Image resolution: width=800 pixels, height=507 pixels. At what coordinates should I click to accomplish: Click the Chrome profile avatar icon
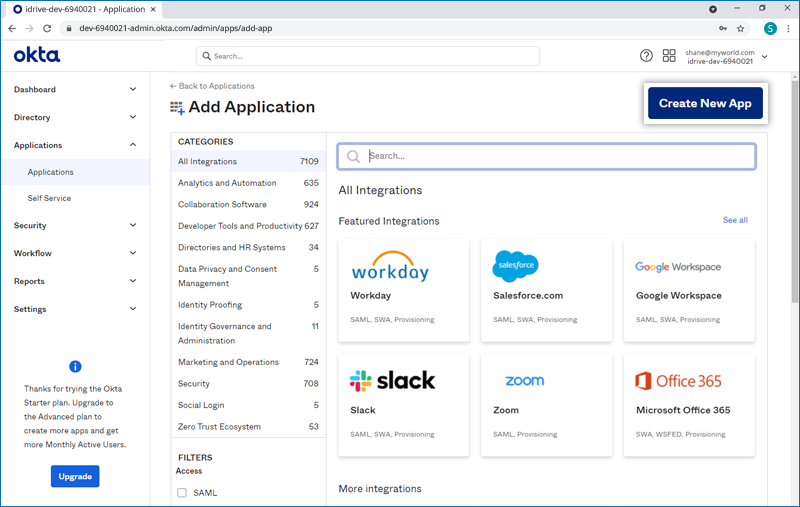[769, 28]
